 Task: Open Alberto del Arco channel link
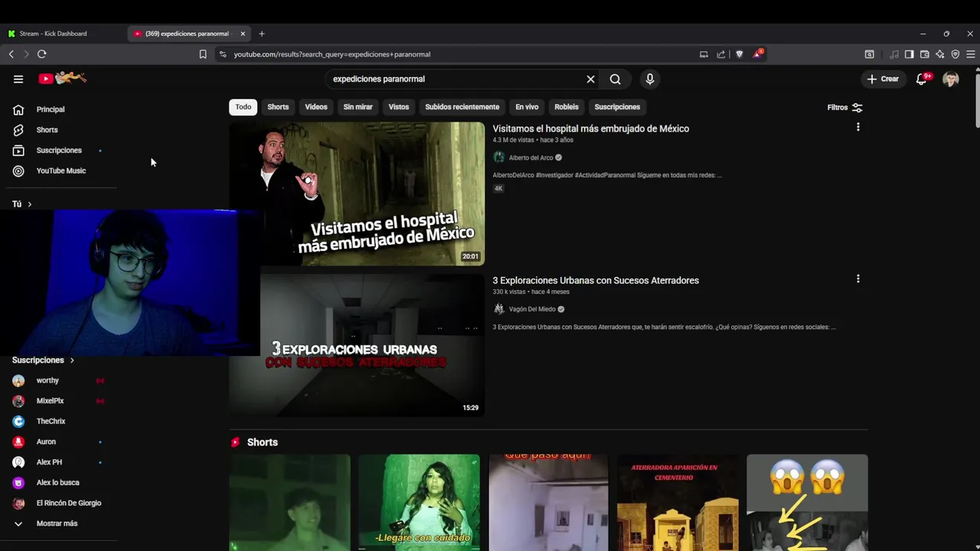(531, 158)
